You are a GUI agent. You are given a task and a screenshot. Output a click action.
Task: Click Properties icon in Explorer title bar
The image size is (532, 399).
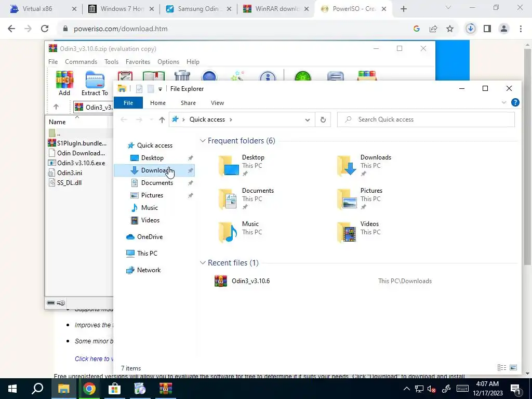(x=139, y=89)
